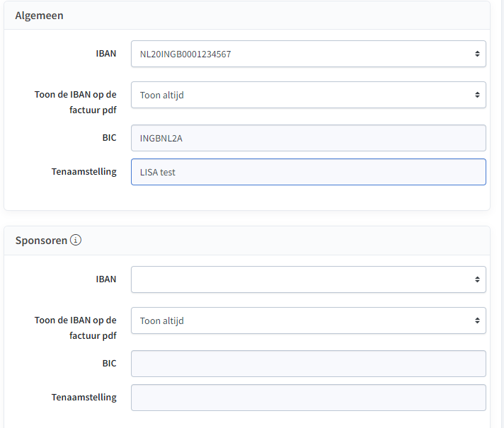Click Sponsoren 'Toon de IBAN op de factuur pdf' label
This screenshot has width=504, height=428.
point(76,328)
